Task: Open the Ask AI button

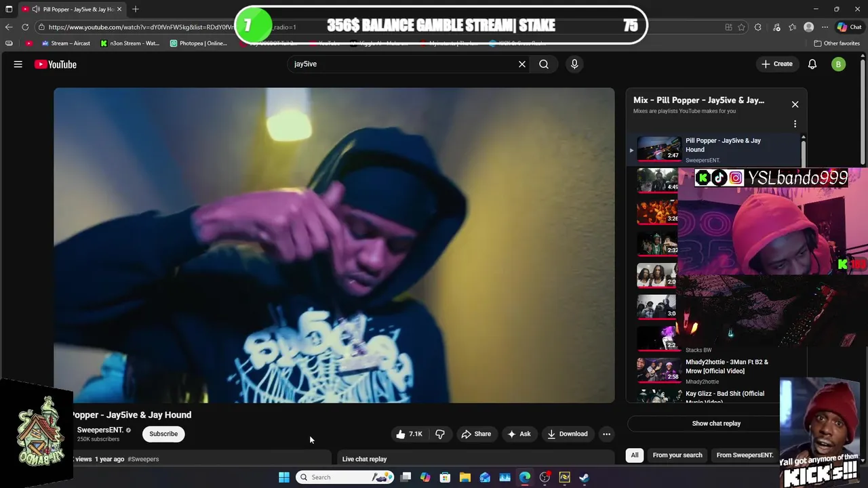Action: pos(519,434)
